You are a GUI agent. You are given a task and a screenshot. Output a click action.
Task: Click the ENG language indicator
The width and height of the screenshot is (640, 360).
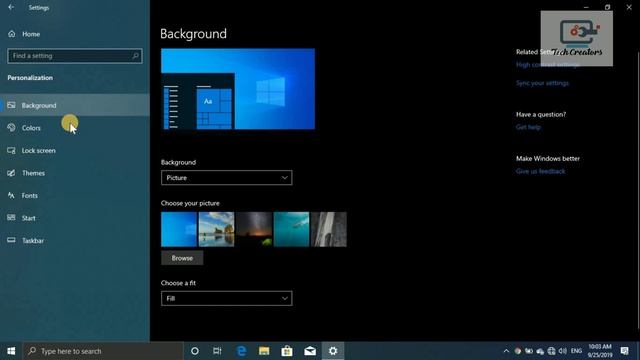pyautogui.click(x=576, y=351)
